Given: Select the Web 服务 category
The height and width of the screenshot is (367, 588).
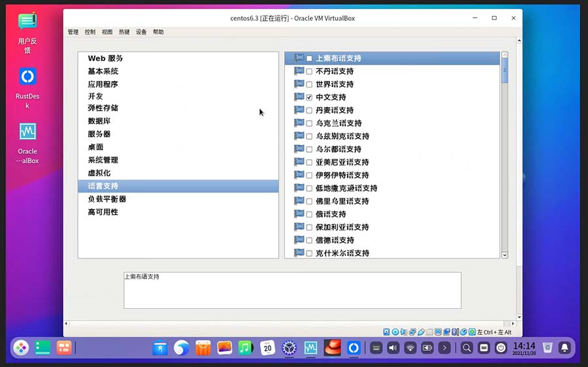Looking at the screenshot, I should click(x=178, y=58).
